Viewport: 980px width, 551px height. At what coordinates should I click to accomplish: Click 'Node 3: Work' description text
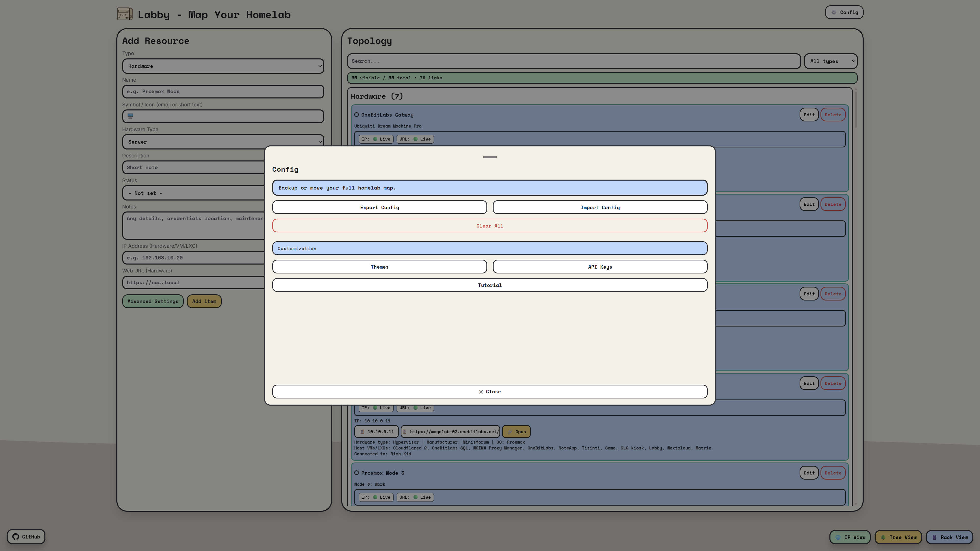[x=369, y=484]
